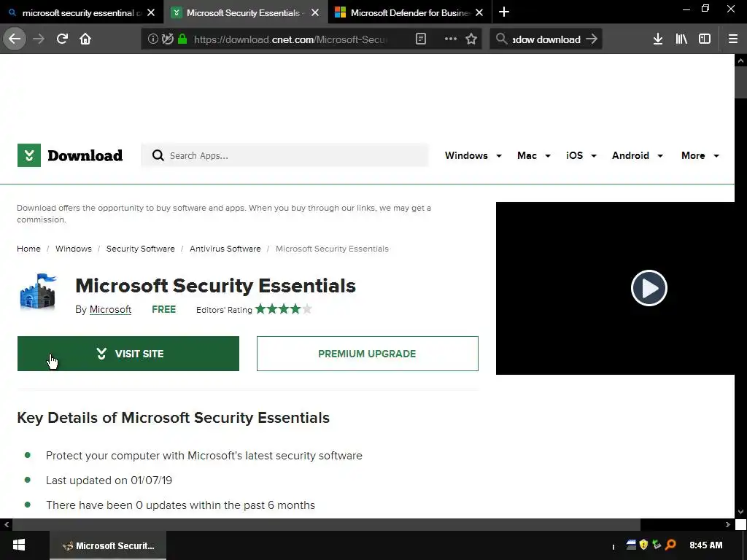The height and width of the screenshot is (560, 747).
Task: Click the 8:45 AM taskbar clock
Action: [x=705, y=545]
